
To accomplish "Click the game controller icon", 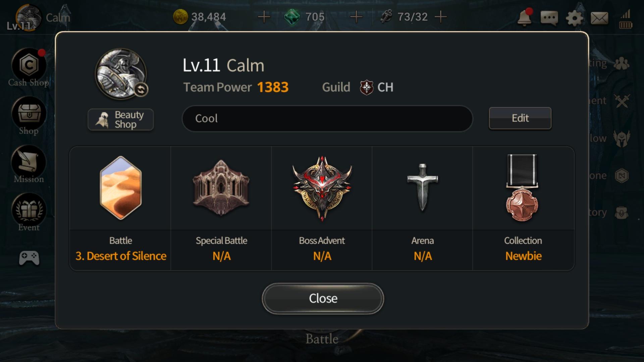I will coord(29,258).
